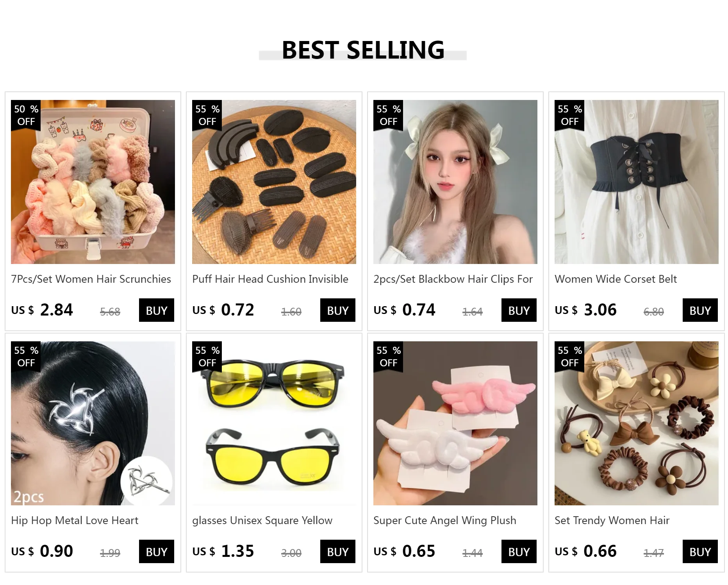
Task: Open the yellow square glasses product image
Action: pyautogui.click(x=274, y=423)
